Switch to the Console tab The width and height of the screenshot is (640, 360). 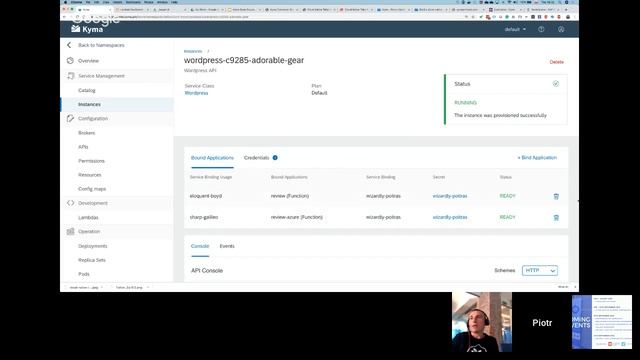click(200, 246)
